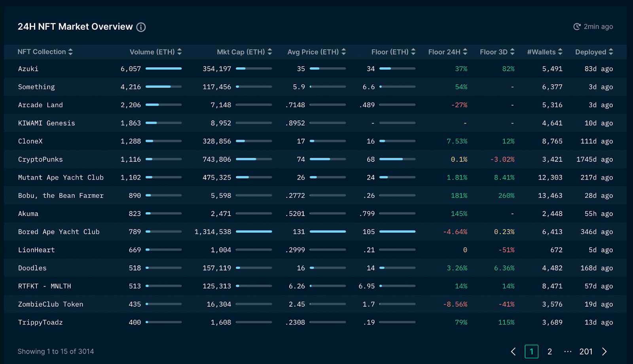Click the NFT Collection column header text

tap(42, 52)
